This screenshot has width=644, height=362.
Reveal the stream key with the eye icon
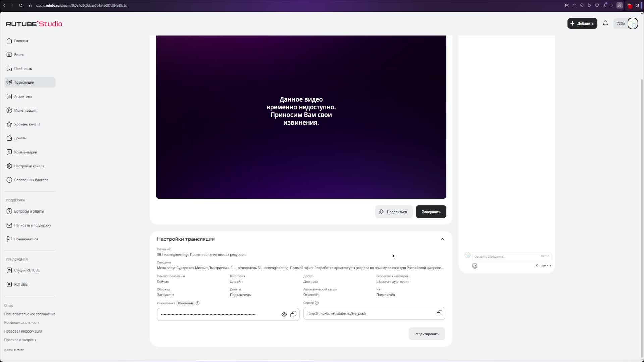tap(284, 314)
